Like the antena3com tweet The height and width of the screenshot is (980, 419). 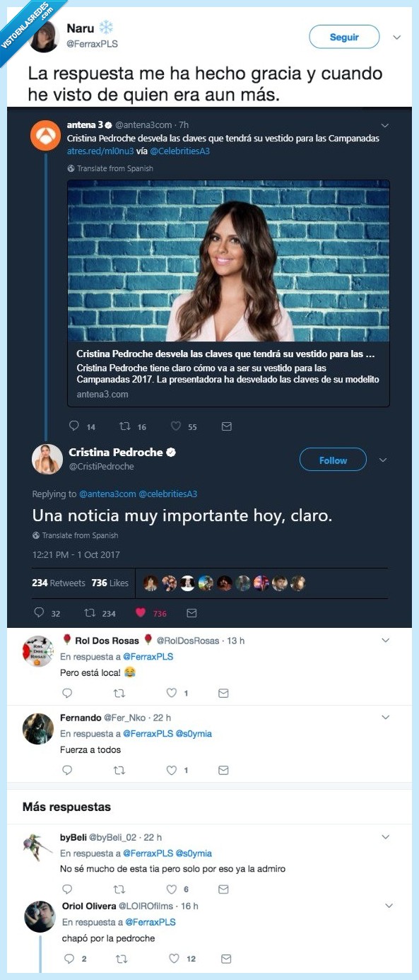click(x=175, y=426)
